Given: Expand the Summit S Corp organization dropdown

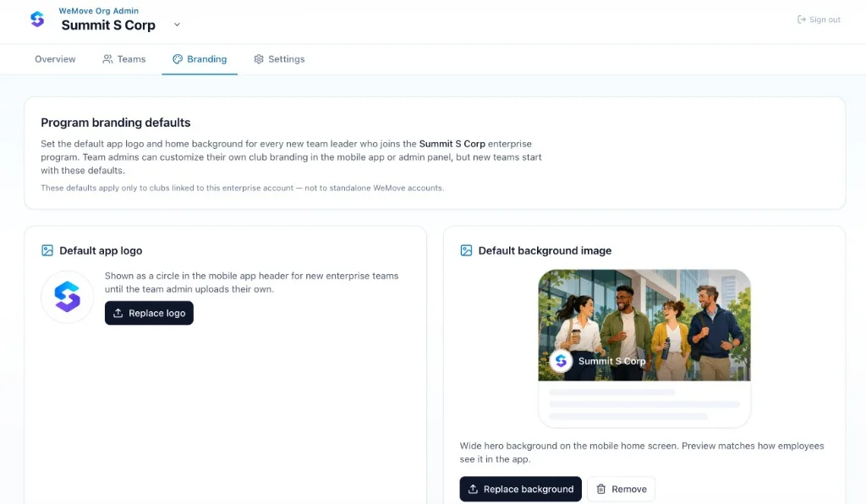Looking at the screenshot, I should coord(177,25).
